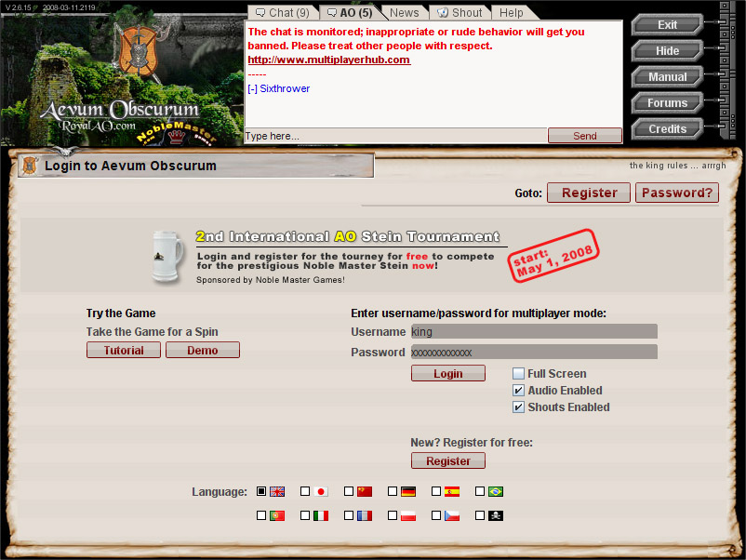Click the pirate skull flag icon
This screenshot has height=560, width=746.
coord(496,515)
